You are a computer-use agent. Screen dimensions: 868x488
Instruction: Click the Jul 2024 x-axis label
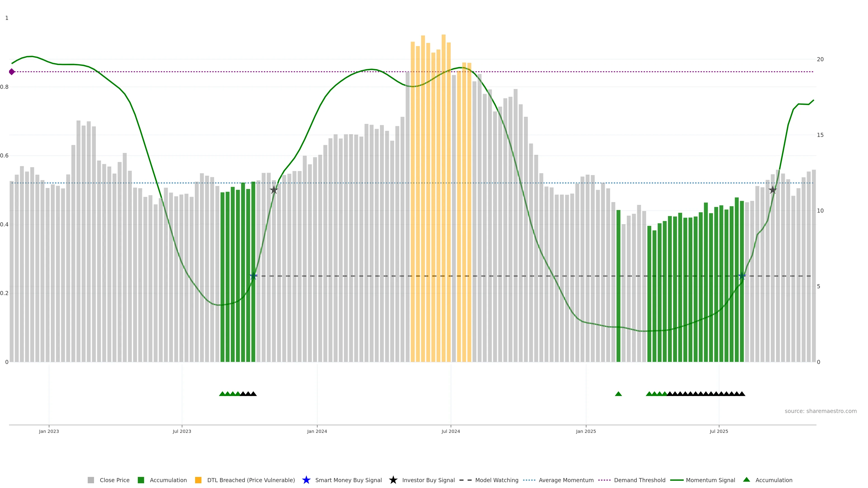[x=451, y=432]
